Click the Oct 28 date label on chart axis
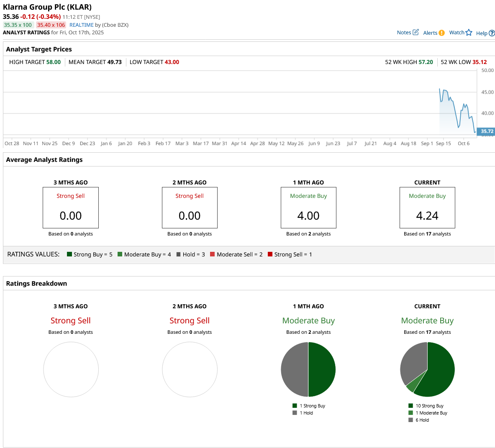The height and width of the screenshot is (448, 495). point(12,143)
